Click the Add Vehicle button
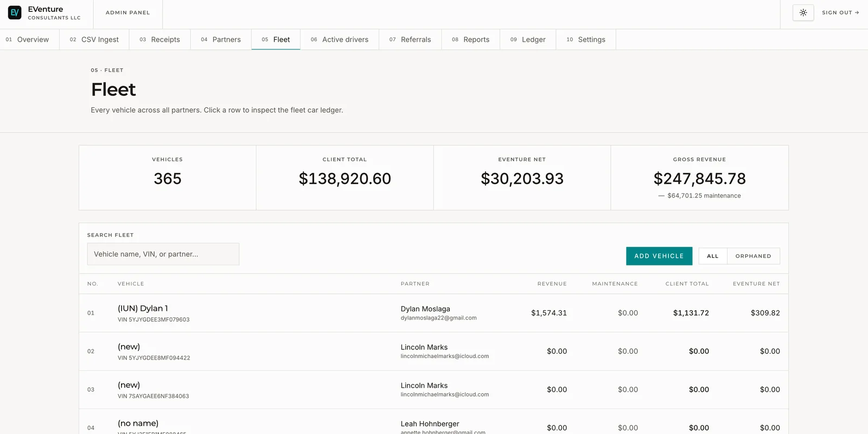Viewport: 868px width, 434px height. coord(659,256)
